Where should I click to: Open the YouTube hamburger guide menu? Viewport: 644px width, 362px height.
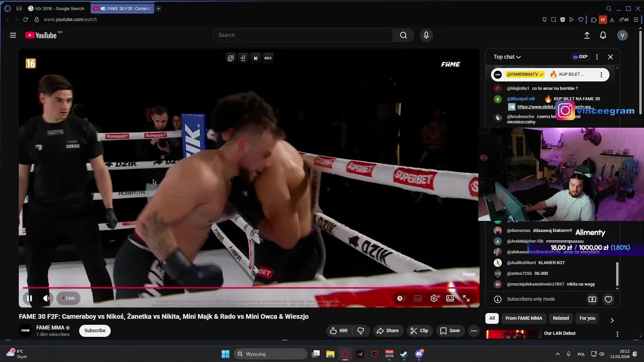(13, 35)
